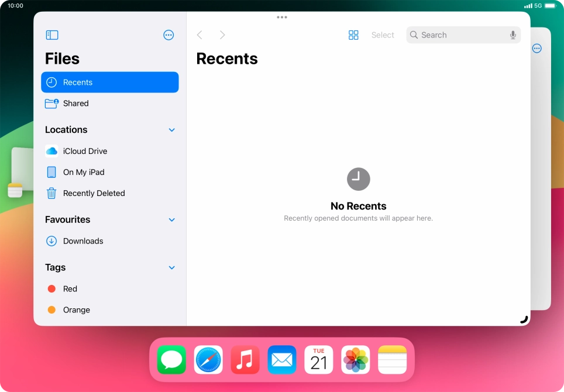Open Safari from the Dock
The width and height of the screenshot is (564, 392).
(208, 360)
